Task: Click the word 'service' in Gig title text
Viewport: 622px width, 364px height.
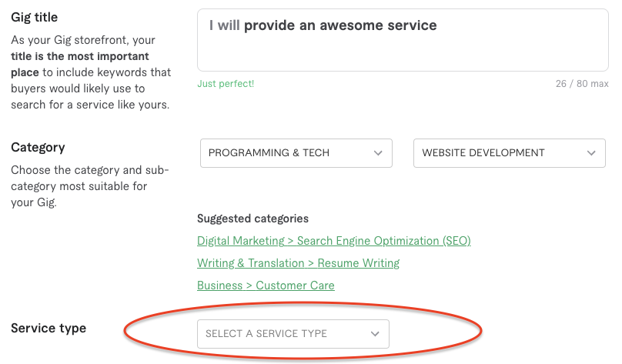Action: [412, 25]
